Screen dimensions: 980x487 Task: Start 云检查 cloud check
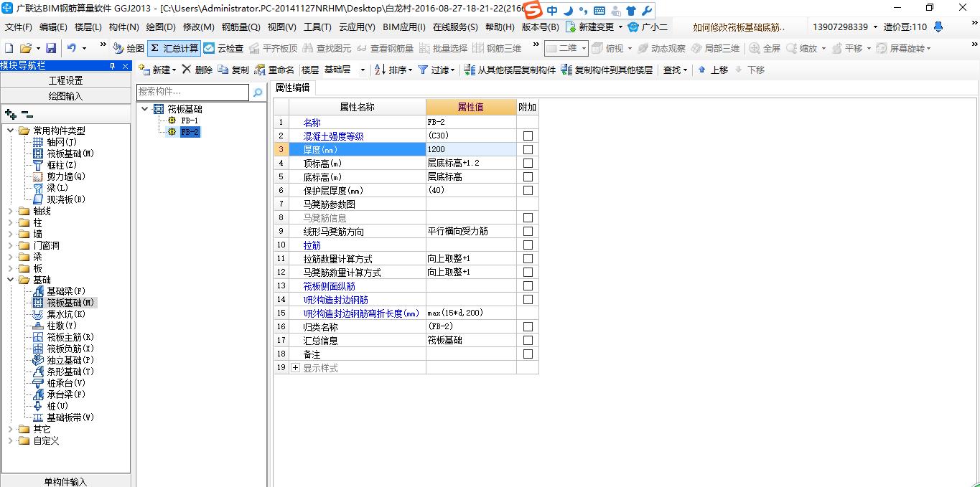pyautogui.click(x=223, y=48)
